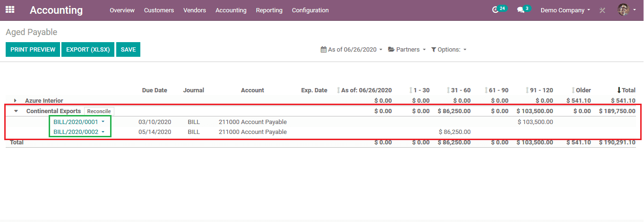Expand the Azure Interior row

click(15, 100)
